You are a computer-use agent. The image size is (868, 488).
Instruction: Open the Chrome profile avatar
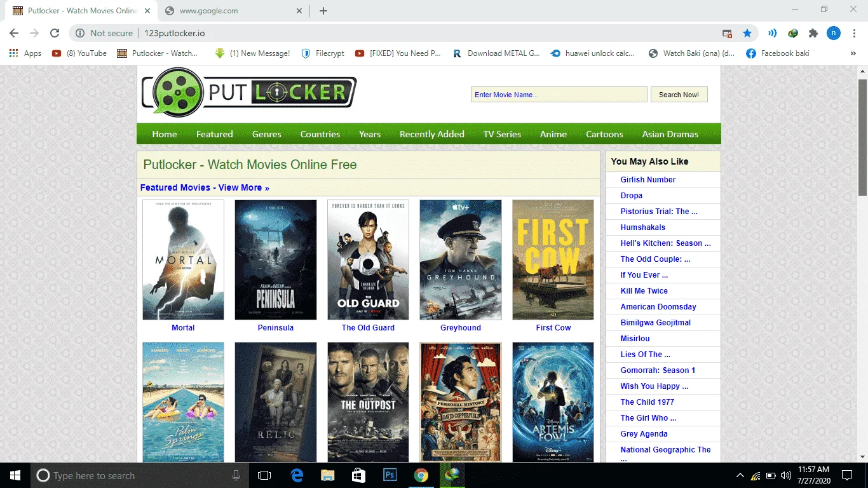click(833, 33)
